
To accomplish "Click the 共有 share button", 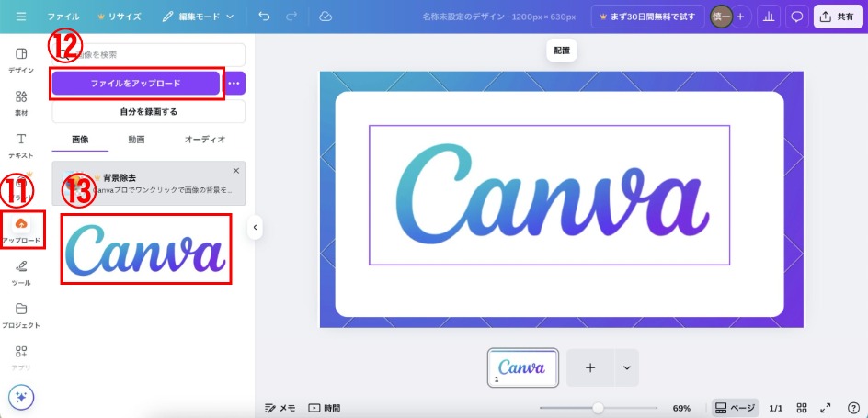I will click(x=837, y=17).
